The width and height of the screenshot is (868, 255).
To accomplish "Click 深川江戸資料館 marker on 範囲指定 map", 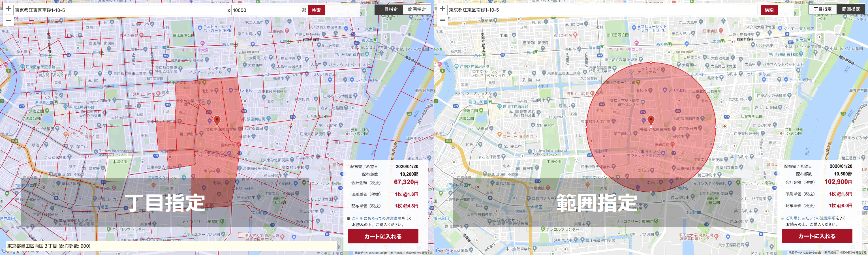I will [499, 107].
